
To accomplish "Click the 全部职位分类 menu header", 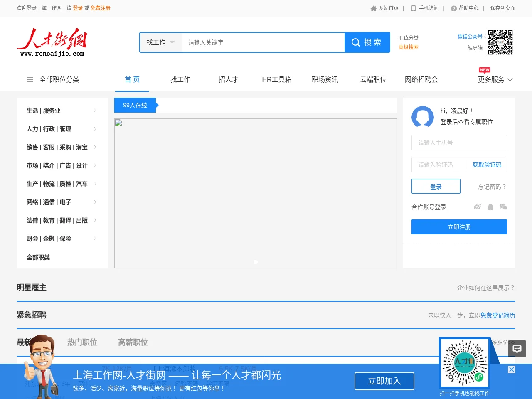I will (x=59, y=80).
